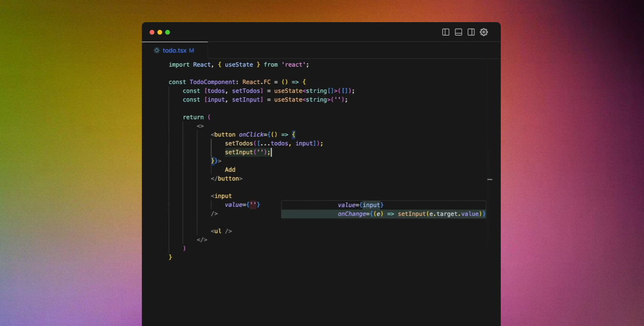Toggle the left sidebar panel icon
Screen dimensions: 644x326
tap(446, 32)
